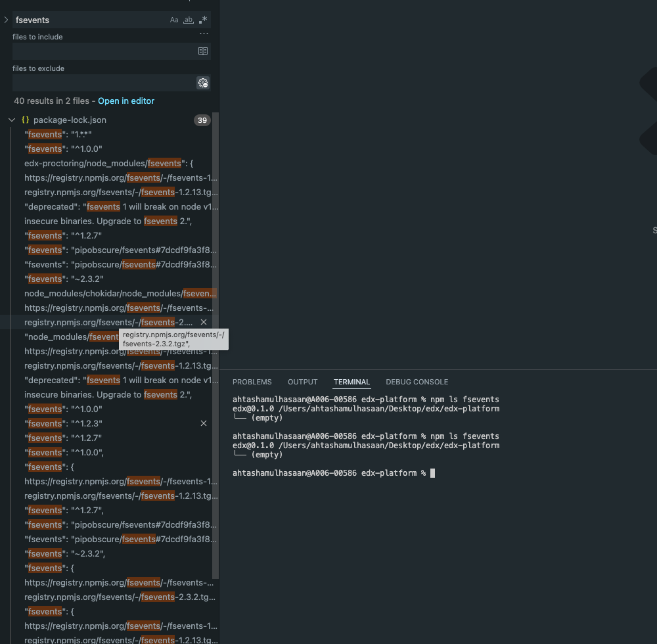Open result "fsevents": "^1.2.7", with comma
Image resolution: width=657 pixels, height=644 pixels.
64,511
